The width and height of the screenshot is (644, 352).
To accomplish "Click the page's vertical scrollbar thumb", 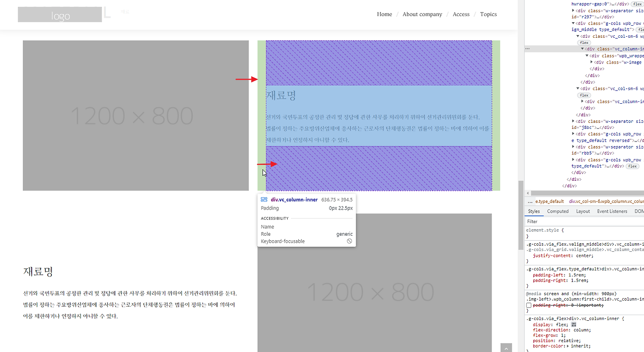I will click(521, 215).
